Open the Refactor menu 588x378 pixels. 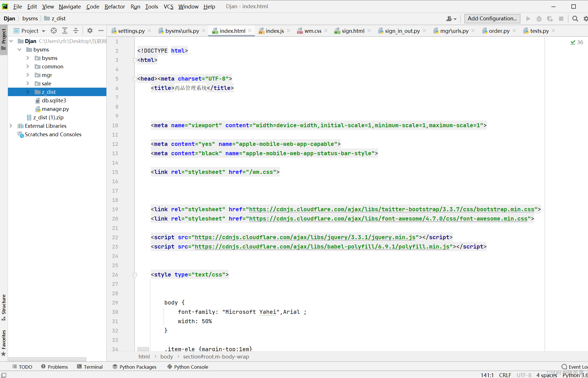click(115, 7)
